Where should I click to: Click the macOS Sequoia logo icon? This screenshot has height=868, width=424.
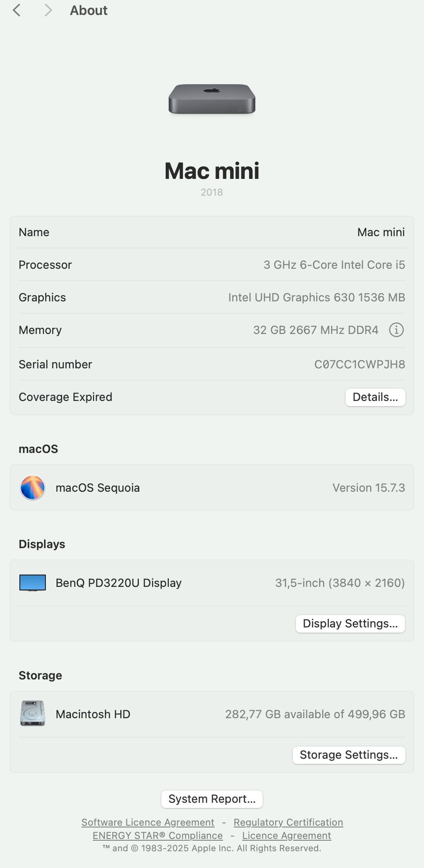(x=33, y=487)
